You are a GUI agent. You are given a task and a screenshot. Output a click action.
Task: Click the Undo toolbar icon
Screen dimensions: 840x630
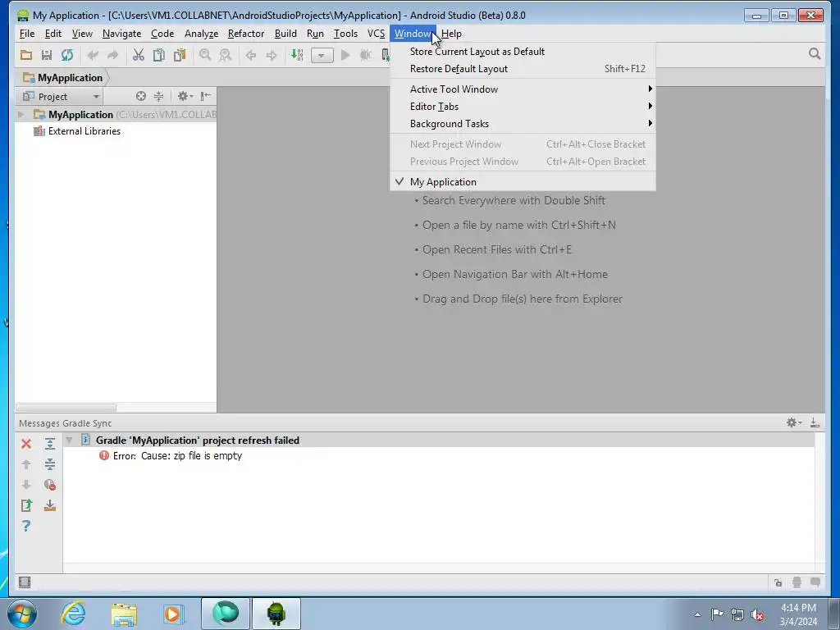click(x=93, y=55)
